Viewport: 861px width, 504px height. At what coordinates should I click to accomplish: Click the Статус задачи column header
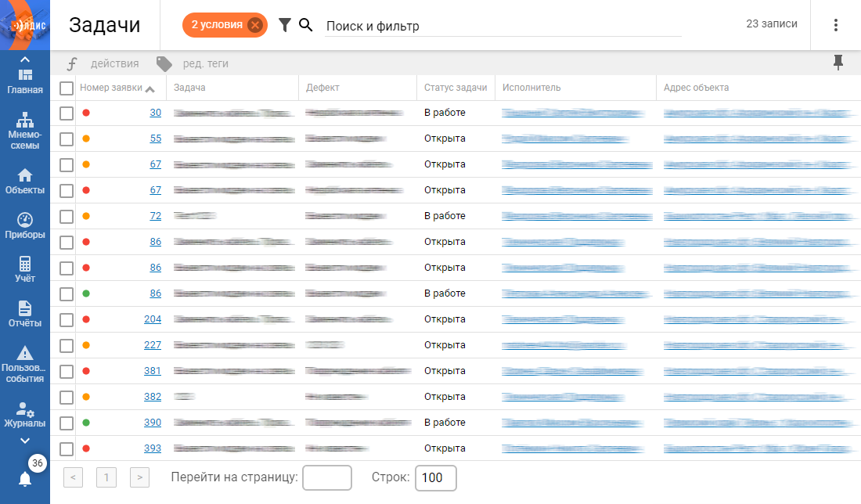coord(456,88)
